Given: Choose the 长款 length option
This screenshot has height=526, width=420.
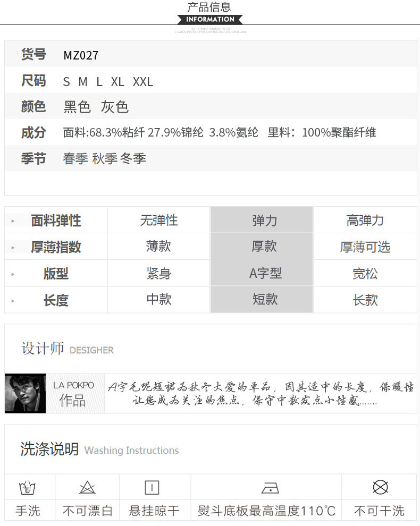Looking at the screenshot, I should [x=365, y=300].
